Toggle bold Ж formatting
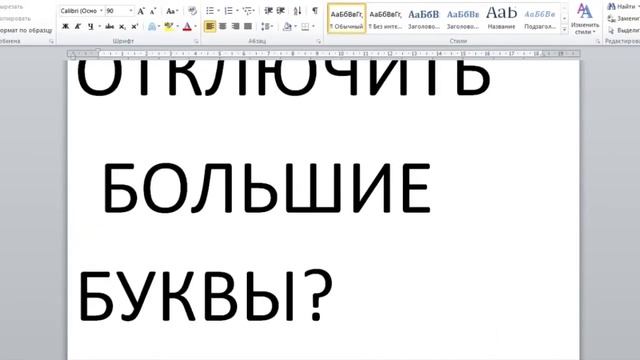 coord(65,27)
